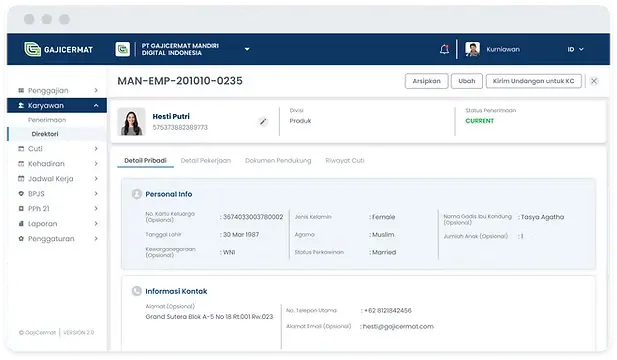The image size is (617, 360).
Task: Click the PPh 21 sidebar icon
Action: point(21,209)
